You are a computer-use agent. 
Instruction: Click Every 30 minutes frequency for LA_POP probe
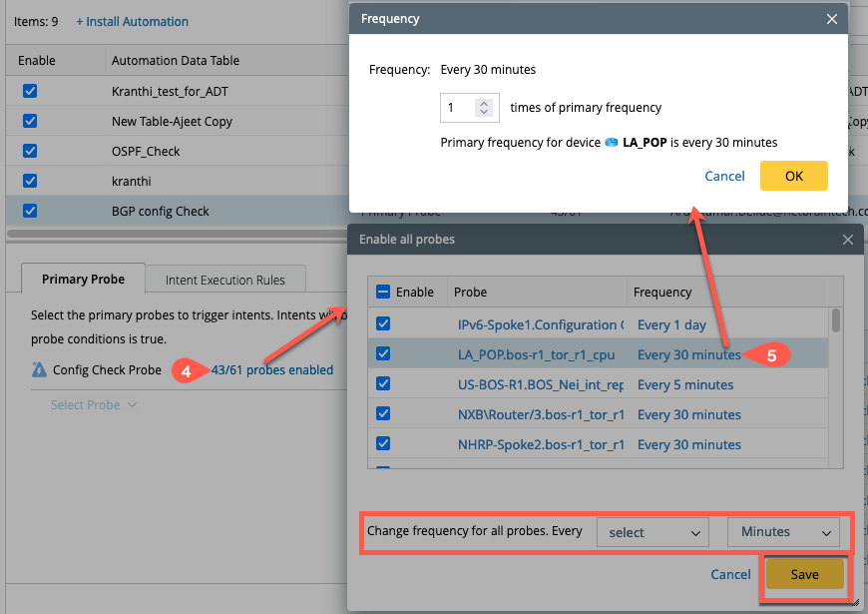coord(688,354)
